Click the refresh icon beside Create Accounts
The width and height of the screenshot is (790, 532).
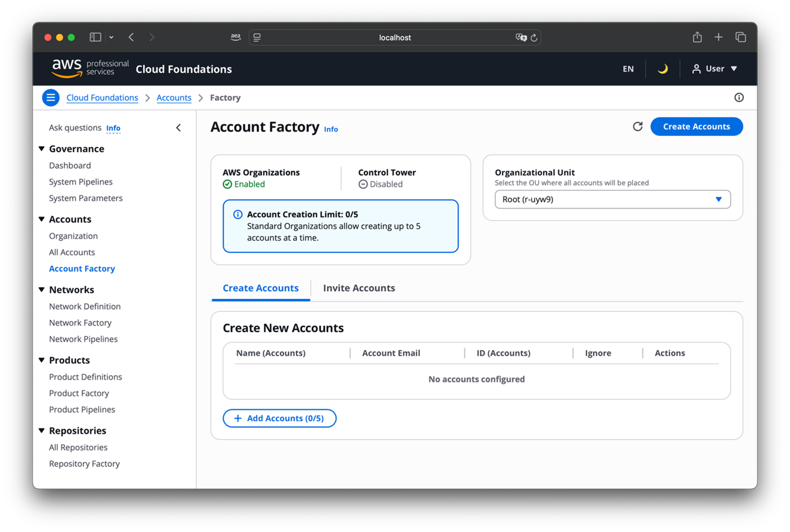(637, 126)
